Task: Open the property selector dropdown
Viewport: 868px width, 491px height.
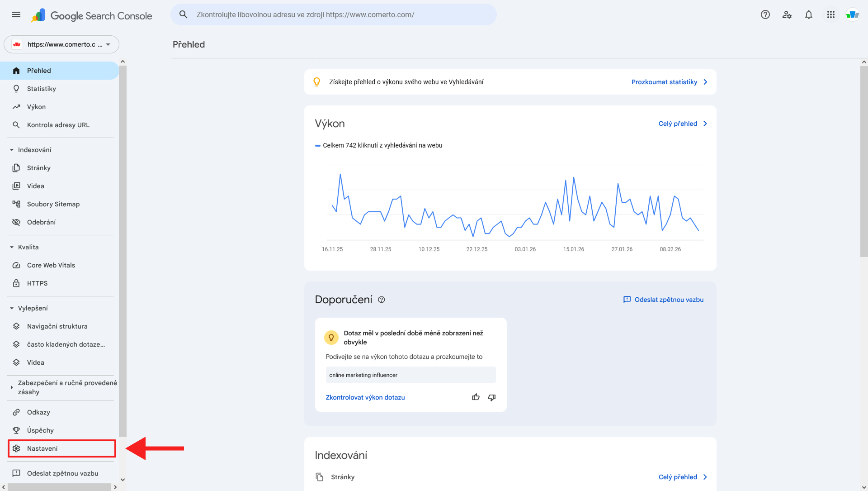Action: point(61,44)
